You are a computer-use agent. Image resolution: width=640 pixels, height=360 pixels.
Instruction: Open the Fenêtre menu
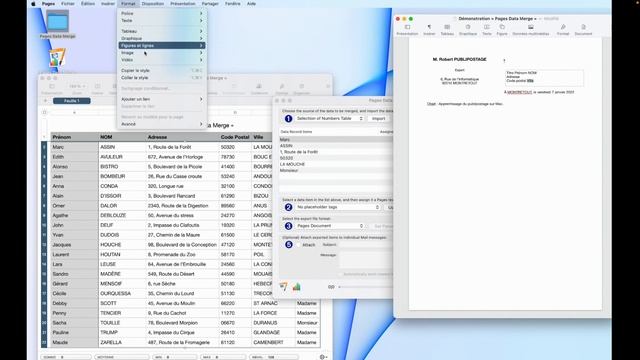(233, 4)
